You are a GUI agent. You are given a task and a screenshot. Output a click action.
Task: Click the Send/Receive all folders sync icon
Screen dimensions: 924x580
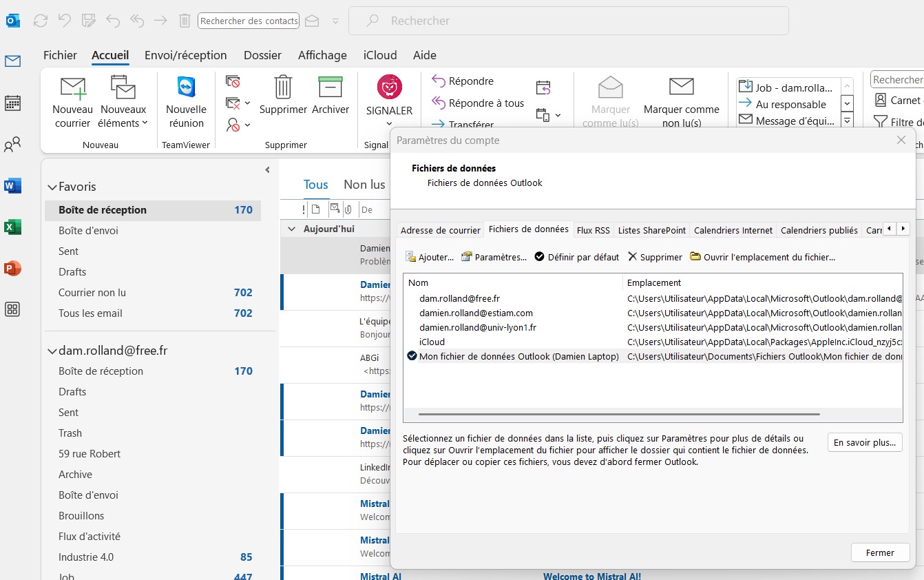[x=41, y=21]
